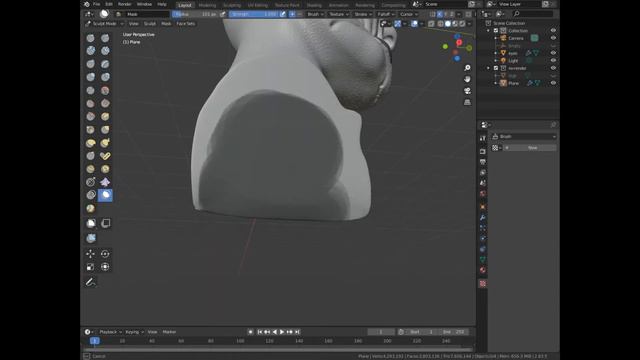The width and height of the screenshot is (640, 360).
Task: Select the purple Cloth brush tool
Action: click(105, 182)
